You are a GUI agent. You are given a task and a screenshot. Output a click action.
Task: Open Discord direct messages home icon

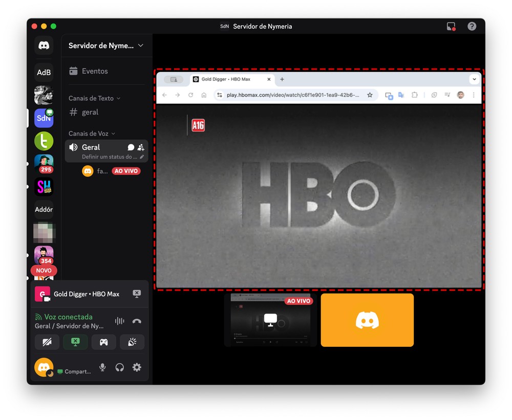(x=44, y=46)
